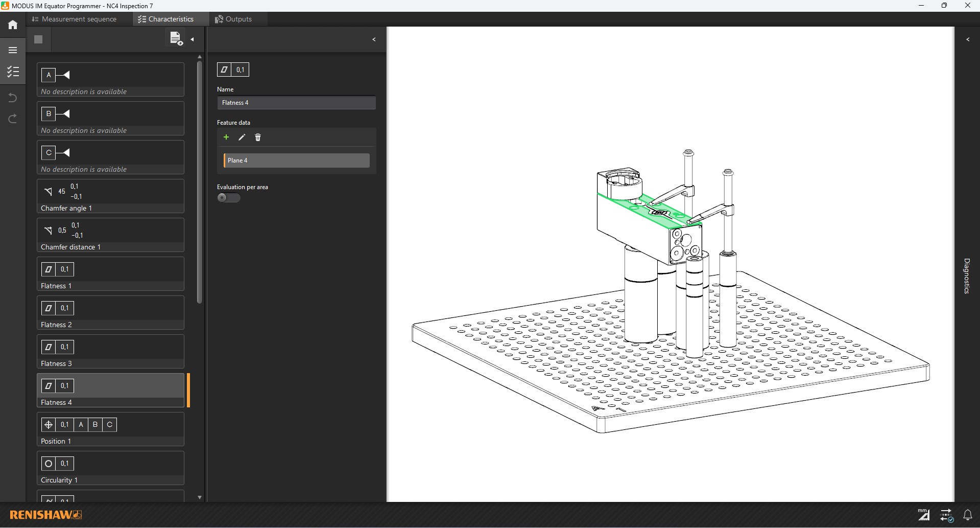The image size is (980, 528).
Task: Add feature data with plus icon
Action: (x=226, y=137)
